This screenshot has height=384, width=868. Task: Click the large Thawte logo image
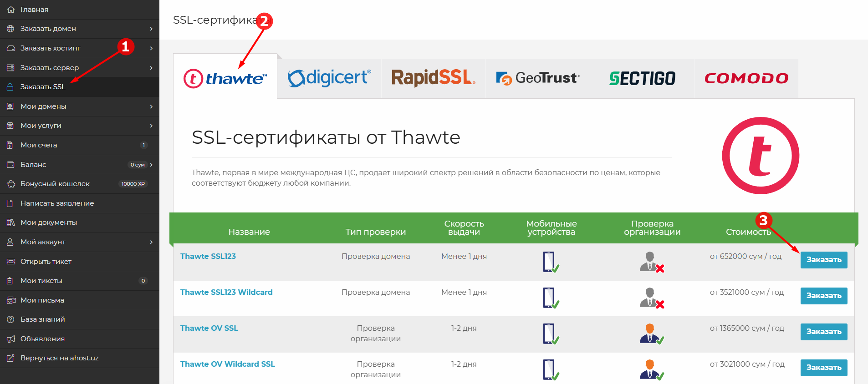pos(761,156)
